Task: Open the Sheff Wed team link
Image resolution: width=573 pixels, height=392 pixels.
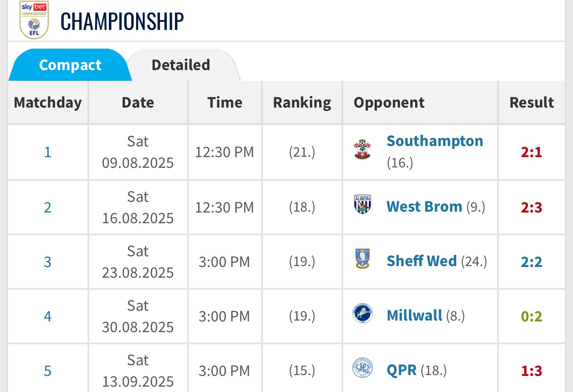Action: (x=422, y=261)
